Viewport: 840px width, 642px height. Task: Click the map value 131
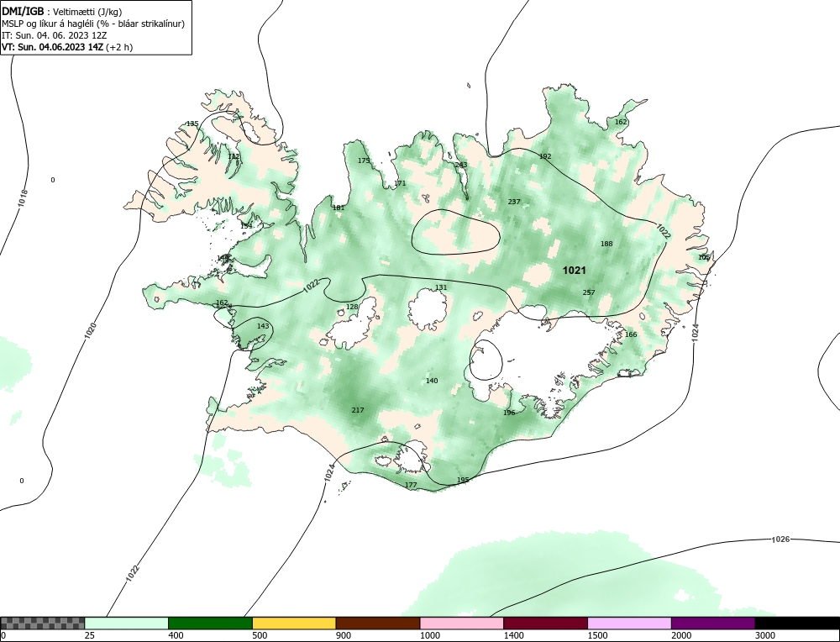coord(441,287)
